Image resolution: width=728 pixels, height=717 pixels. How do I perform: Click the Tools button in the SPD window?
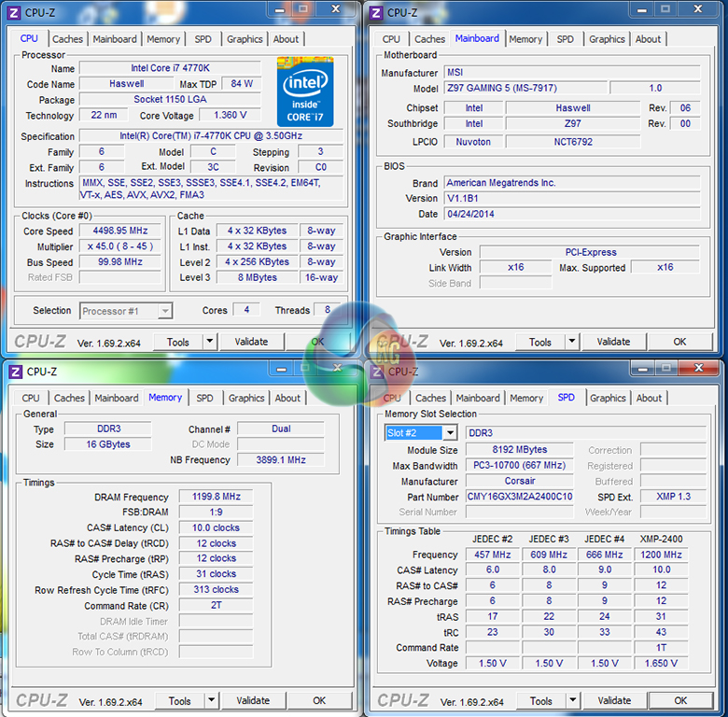(540, 700)
